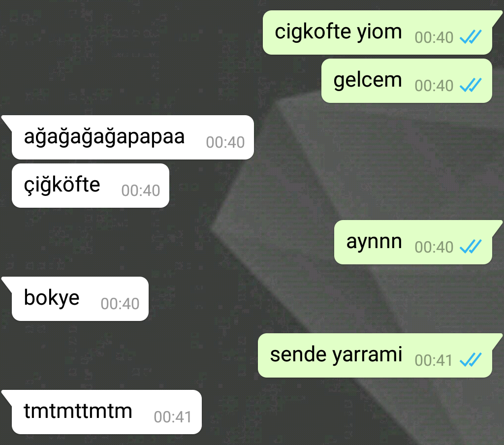Select the 'gelcem' sent message
Screen dimensions: 504x445
[x=407, y=81]
